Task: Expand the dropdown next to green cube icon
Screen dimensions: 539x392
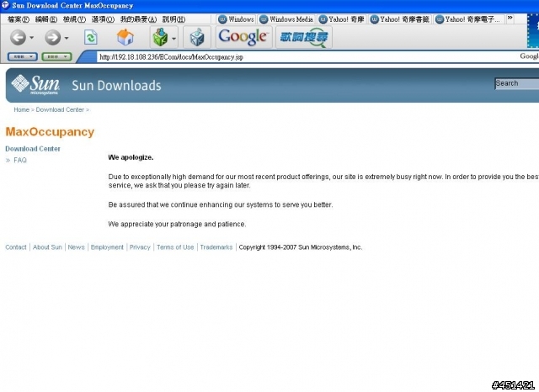Action: pos(174,38)
